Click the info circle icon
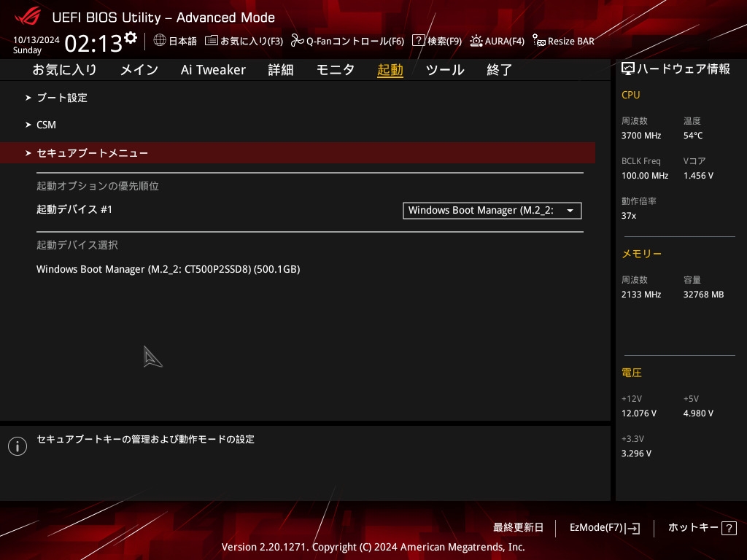This screenshot has height=560, width=747. tap(18, 446)
